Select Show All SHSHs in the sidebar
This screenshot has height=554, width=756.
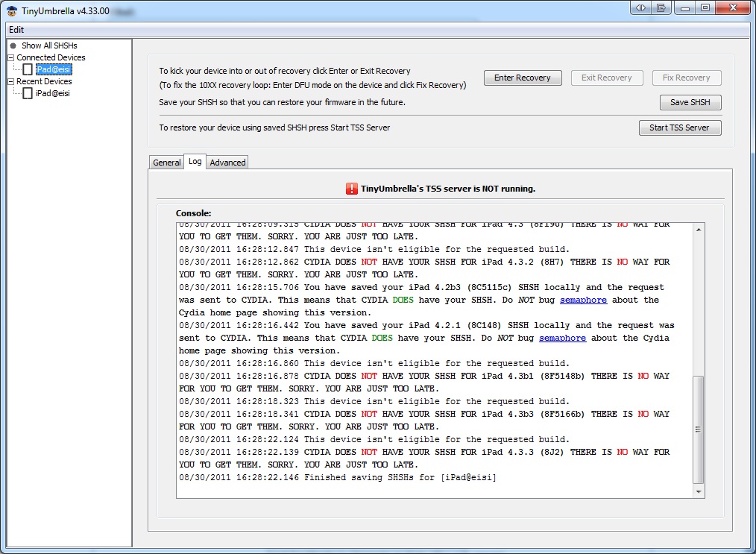coord(49,45)
